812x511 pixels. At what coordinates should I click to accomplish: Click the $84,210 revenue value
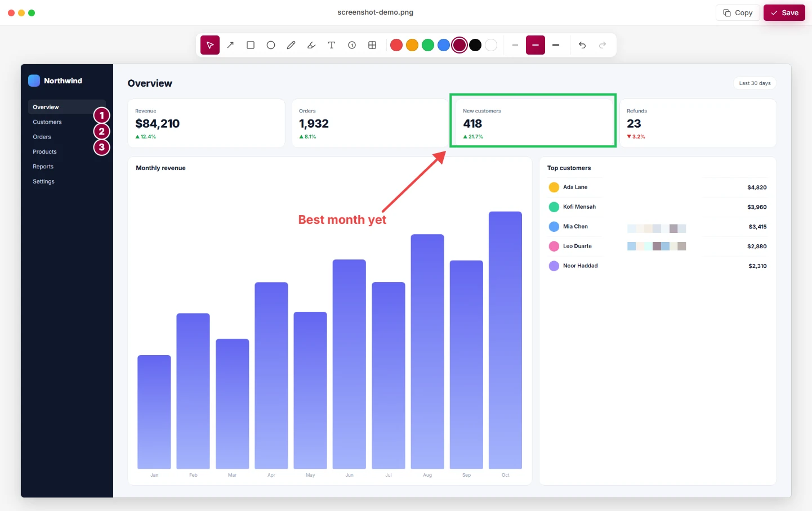point(158,124)
